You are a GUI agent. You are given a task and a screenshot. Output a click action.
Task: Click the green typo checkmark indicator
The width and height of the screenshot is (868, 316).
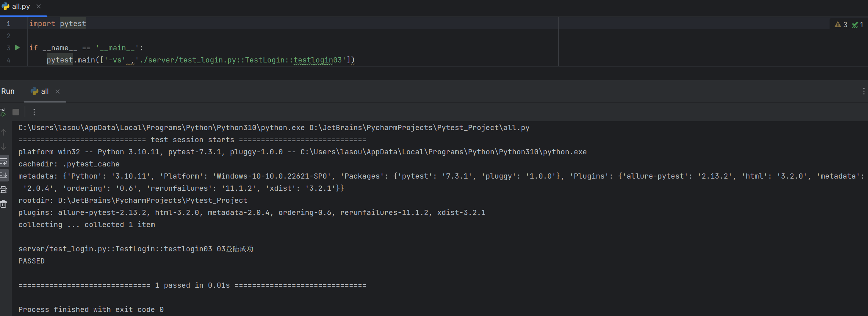857,25
